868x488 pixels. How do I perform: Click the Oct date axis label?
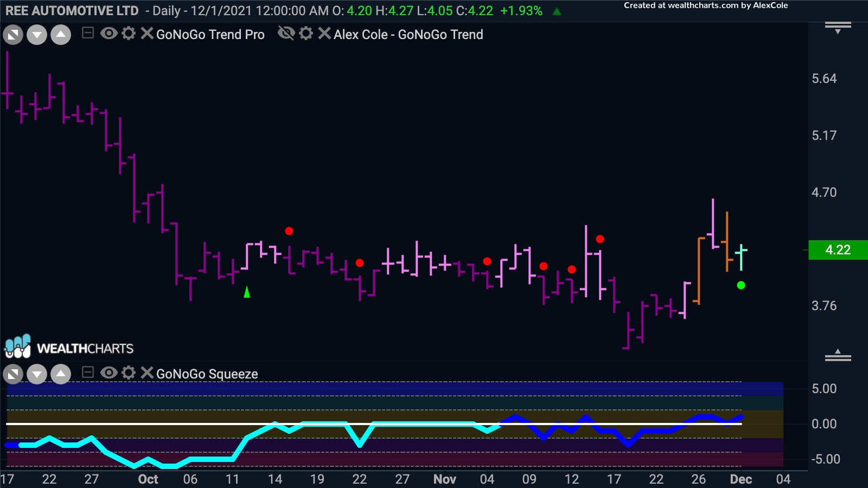[x=148, y=479]
